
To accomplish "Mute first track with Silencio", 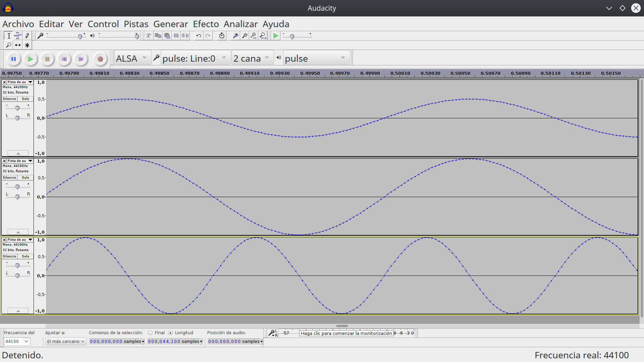I will point(9,99).
